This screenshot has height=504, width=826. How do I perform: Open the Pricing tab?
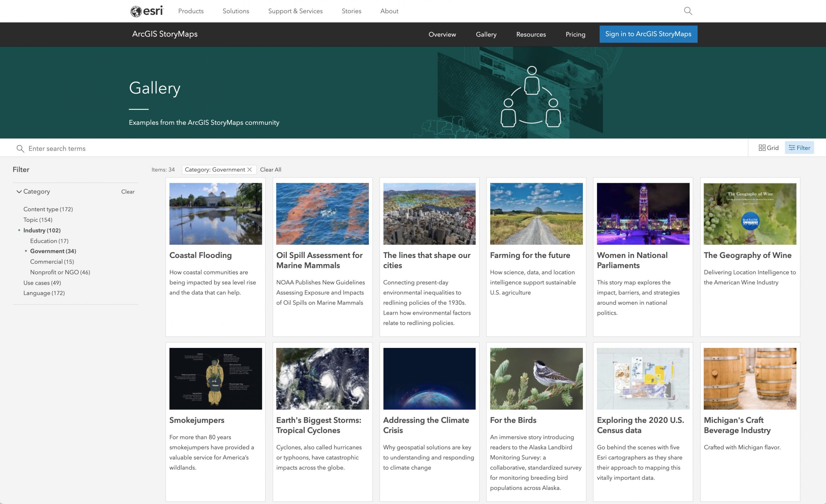[575, 35]
